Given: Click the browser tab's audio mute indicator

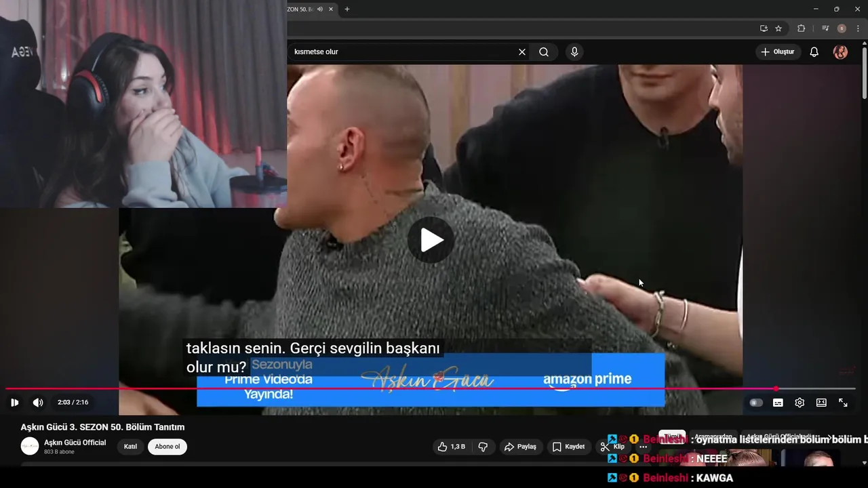Looking at the screenshot, I should coord(320,9).
